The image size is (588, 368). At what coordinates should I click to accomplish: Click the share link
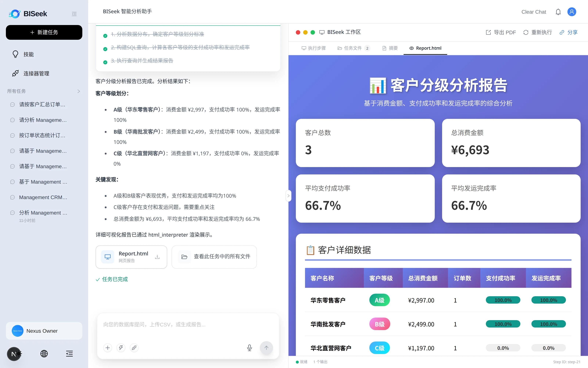(568, 32)
